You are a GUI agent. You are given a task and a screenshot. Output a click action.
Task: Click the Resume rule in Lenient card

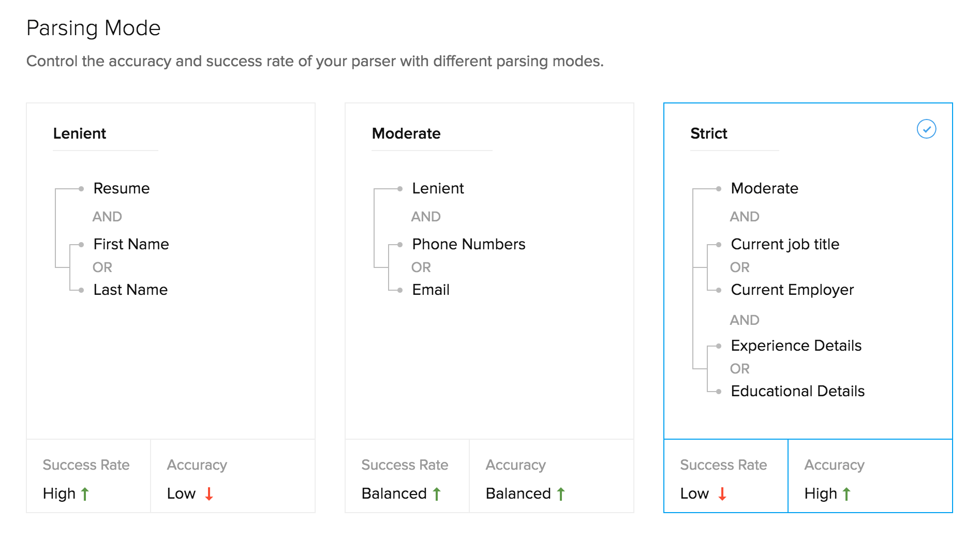pyautogui.click(x=122, y=188)
